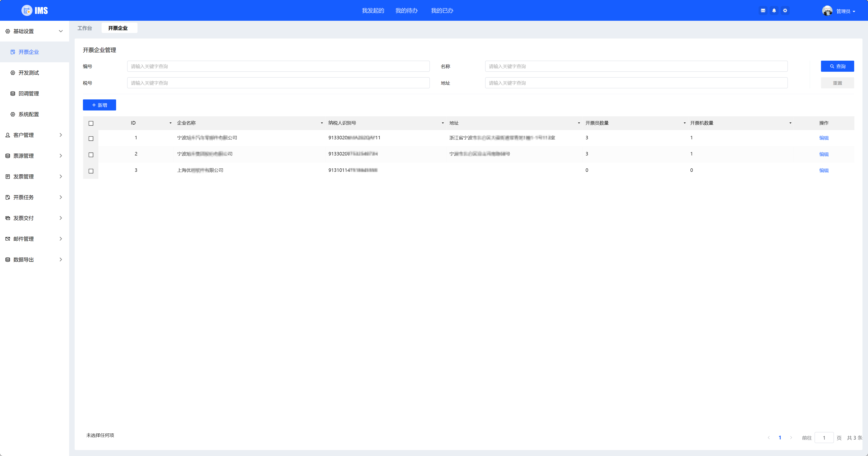The height and width of the screenshot is (456, 868).
Task: Check the checkbox for row ID 3
Action: 91,171
